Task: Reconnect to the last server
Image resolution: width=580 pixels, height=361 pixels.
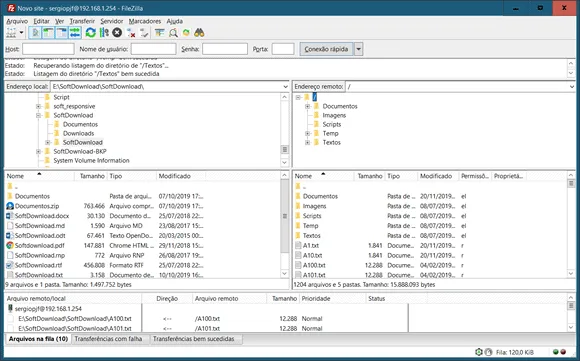Action: (x=144, y=33)
